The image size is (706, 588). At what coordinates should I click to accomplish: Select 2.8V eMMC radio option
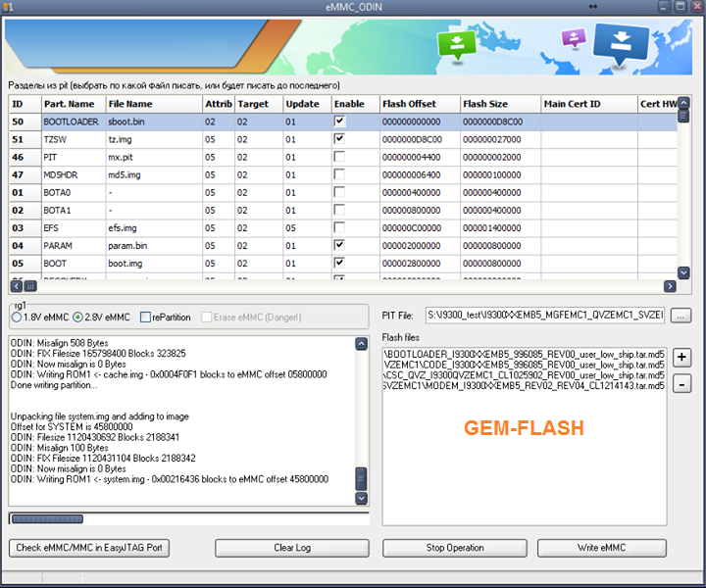pos(77,318)
